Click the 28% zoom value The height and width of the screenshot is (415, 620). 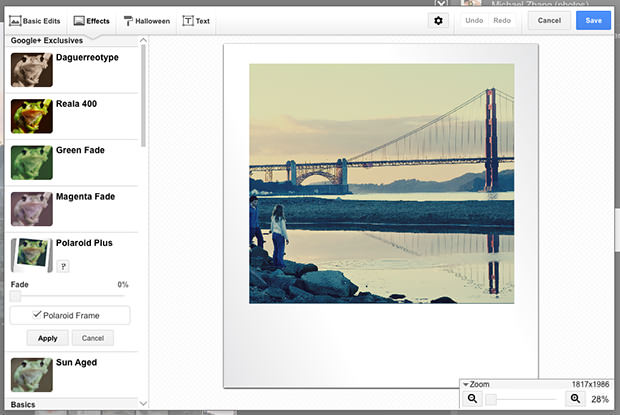(x=600, y=399)
